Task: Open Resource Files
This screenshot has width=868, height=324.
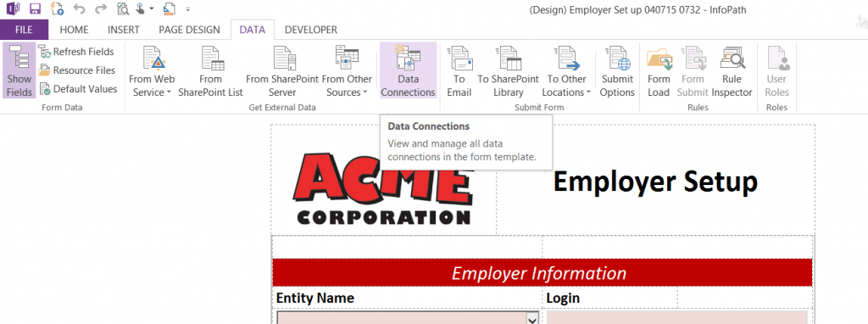Action: click(77, 70)
